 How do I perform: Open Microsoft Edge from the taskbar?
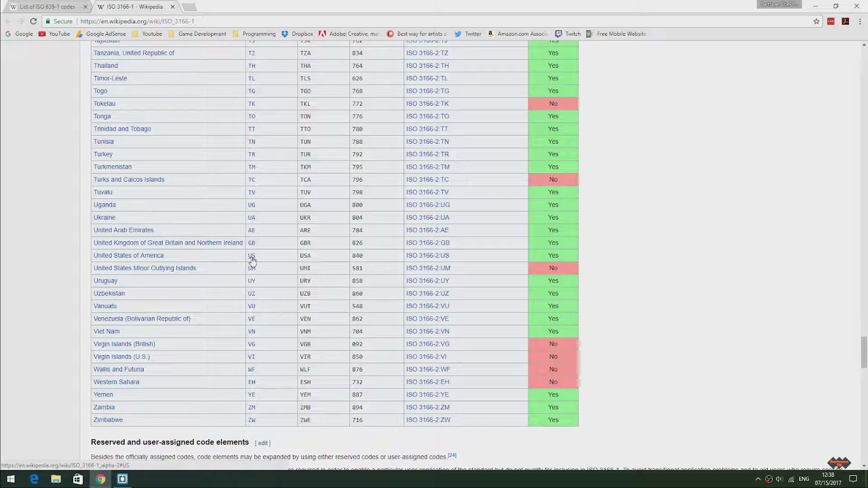coord(34,479)
